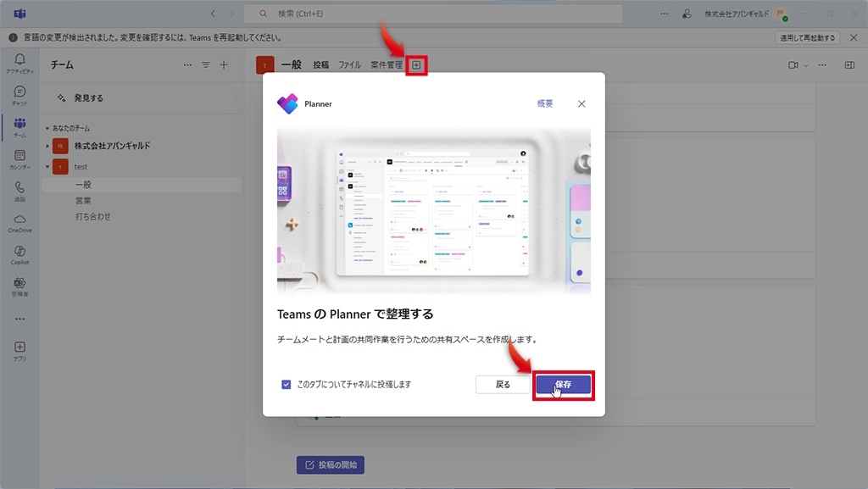
Task: Create or join team with plus icon
Action: pos(224,65)
